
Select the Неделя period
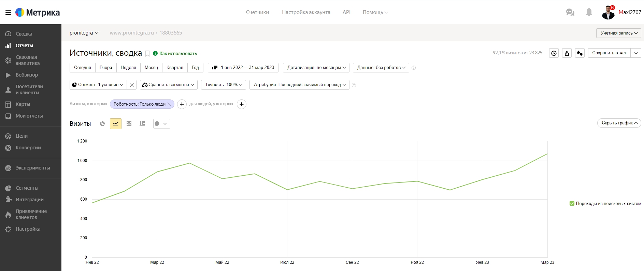click(128, 68)
